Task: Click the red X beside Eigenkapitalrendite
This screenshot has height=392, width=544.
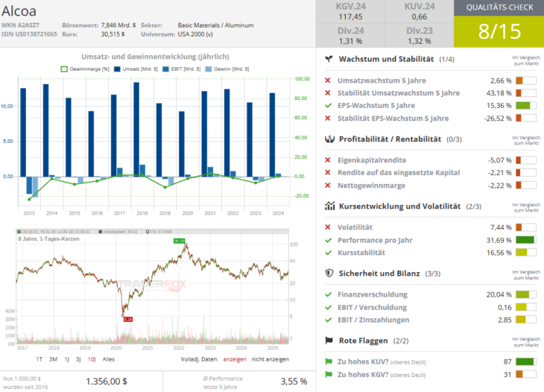Action: (327, 160)
